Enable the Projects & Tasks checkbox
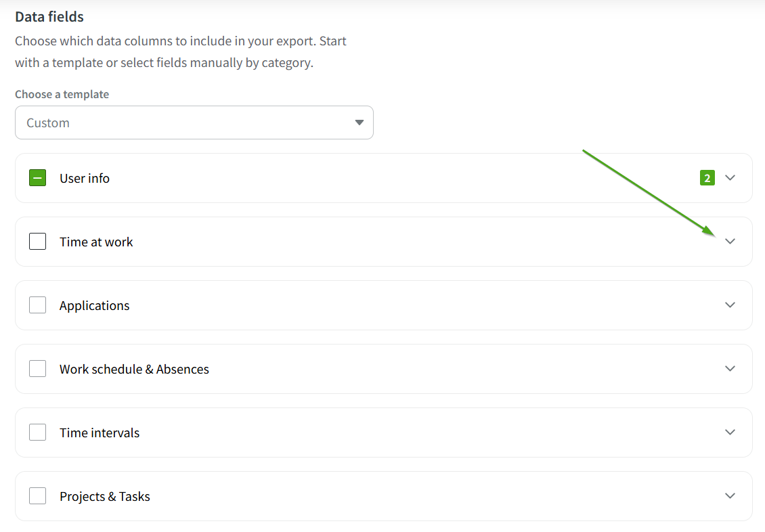765x532 pixels. [x=37, y=495]
